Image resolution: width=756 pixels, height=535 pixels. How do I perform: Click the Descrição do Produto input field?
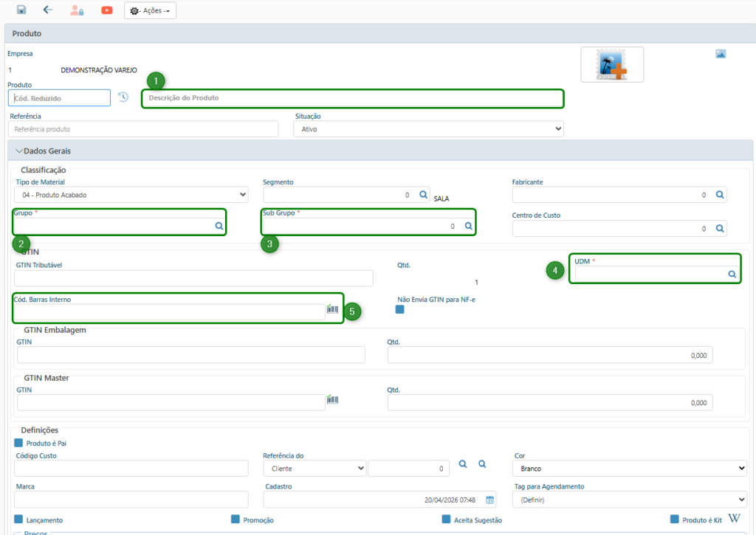click(352, 98)
